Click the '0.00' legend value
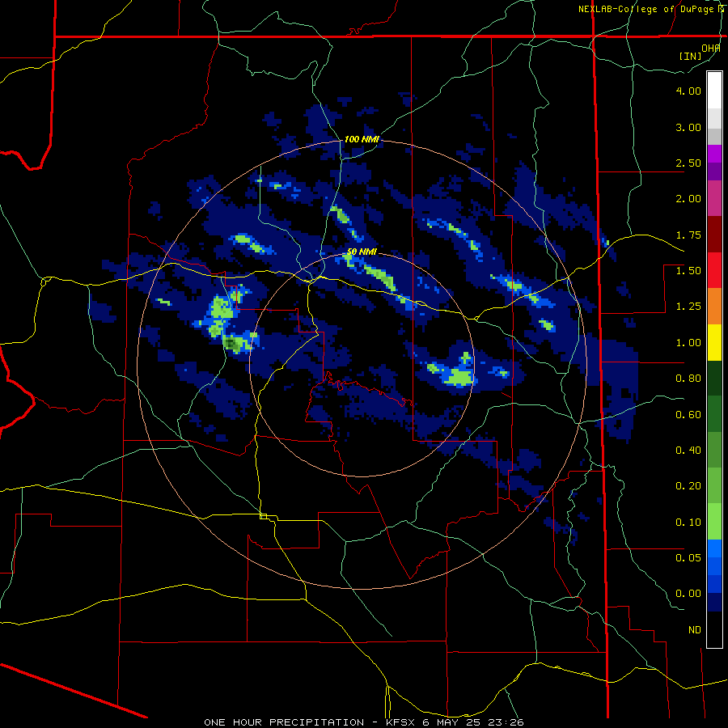 coord(688,594)
